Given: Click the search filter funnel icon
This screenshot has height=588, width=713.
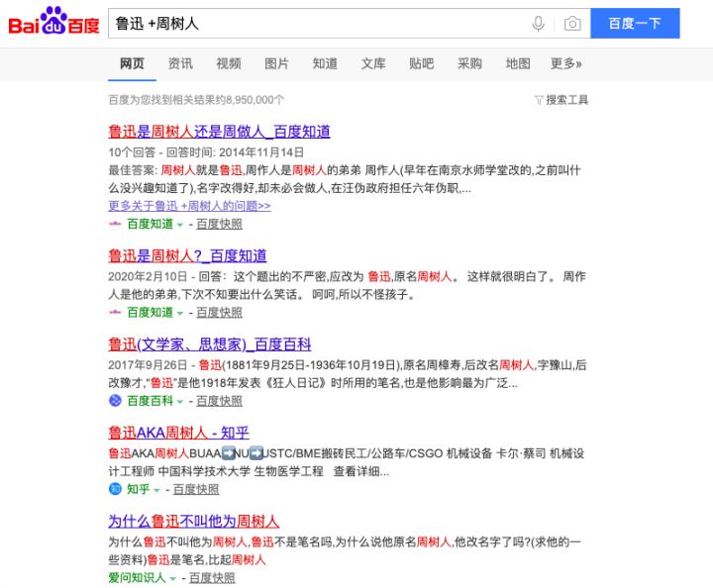Looking at the screenshot, I should 539,100.
